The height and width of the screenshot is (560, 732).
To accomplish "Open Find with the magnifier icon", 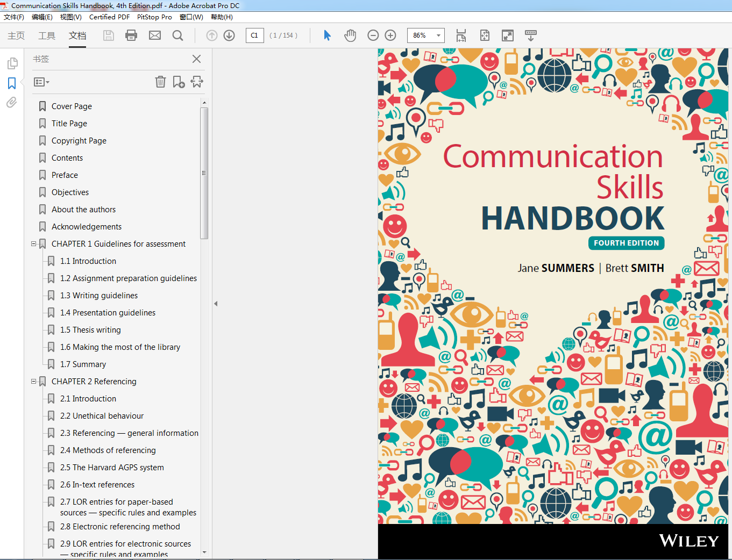I will [177, 35].
